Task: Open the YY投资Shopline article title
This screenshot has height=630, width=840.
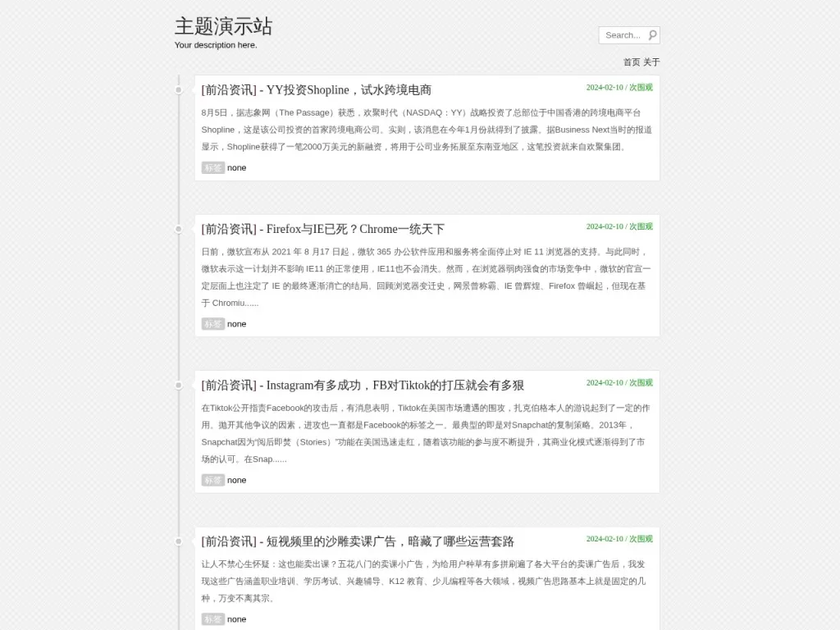Action: (317, 90)
